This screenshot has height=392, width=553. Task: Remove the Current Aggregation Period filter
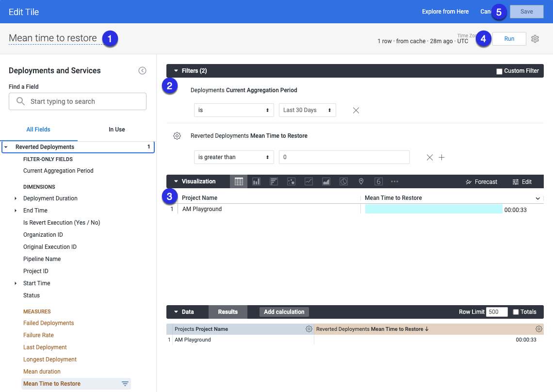tap(356, 110)
